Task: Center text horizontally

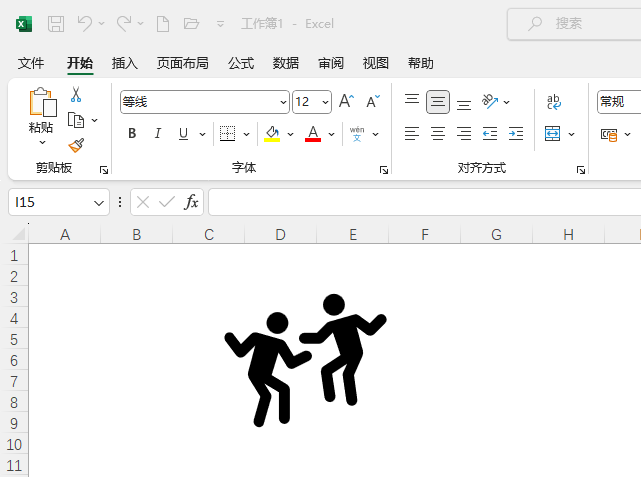Action: (438, 134)
